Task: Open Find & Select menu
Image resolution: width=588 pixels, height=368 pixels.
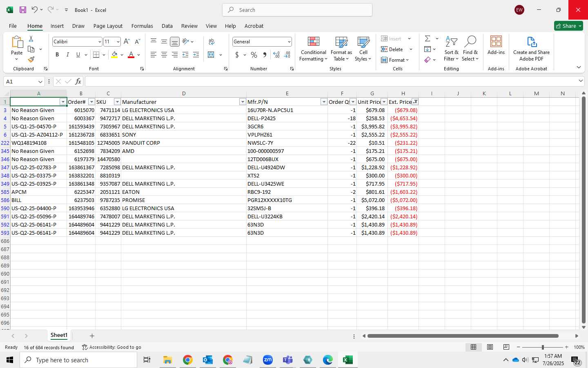Action: click(x=470, y=49)
